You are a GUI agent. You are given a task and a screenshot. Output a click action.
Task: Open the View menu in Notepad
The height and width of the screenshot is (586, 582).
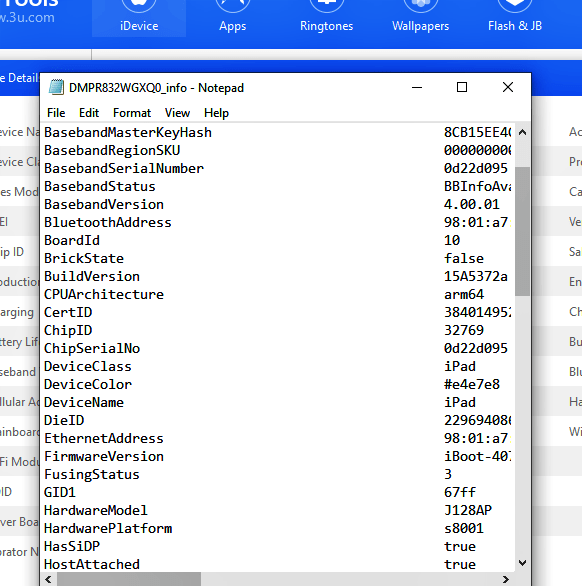click(177, 113)
